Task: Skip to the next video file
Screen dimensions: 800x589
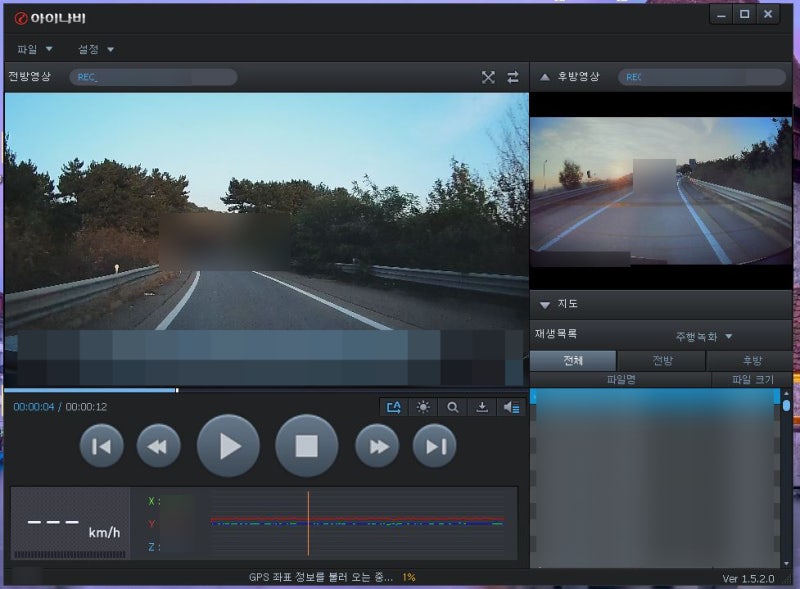Action: (435, 447)
